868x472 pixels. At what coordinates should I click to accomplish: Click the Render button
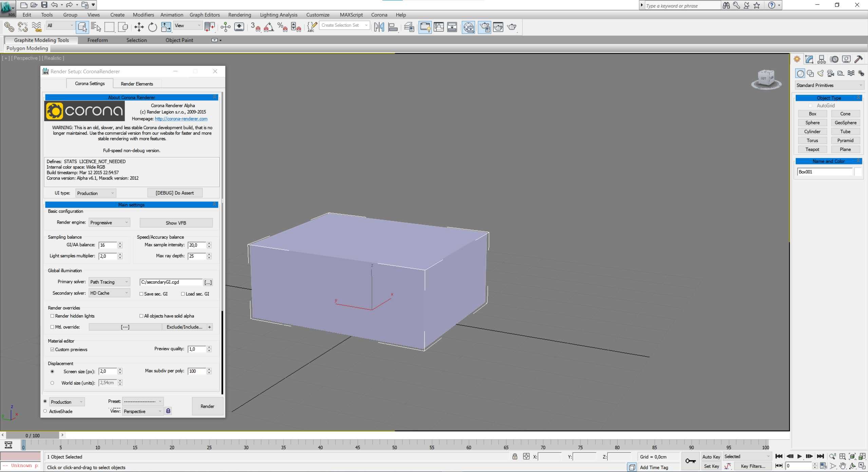point(207,406)
